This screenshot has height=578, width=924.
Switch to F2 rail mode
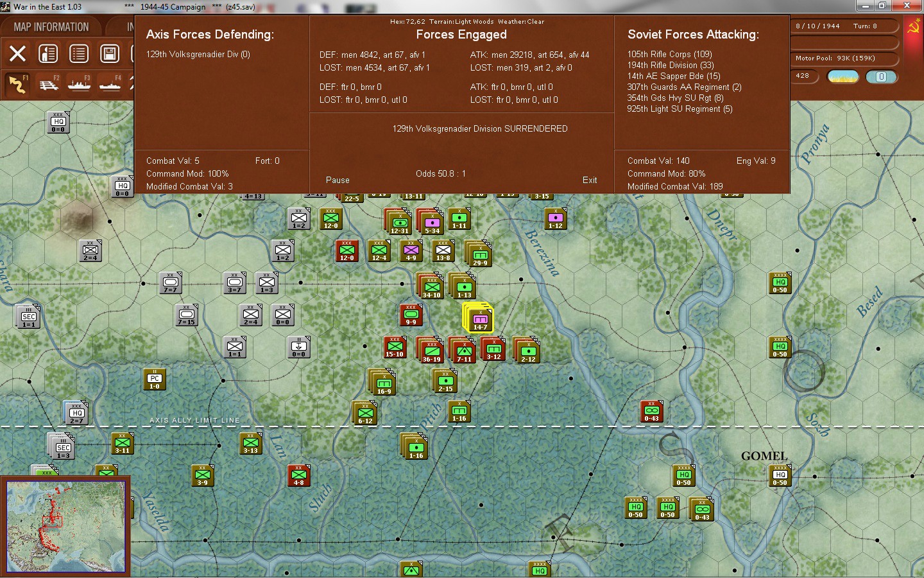point(48,83)
